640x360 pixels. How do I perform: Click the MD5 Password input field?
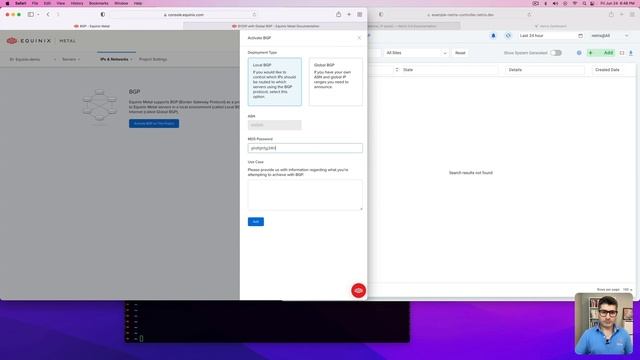[305, 148]
